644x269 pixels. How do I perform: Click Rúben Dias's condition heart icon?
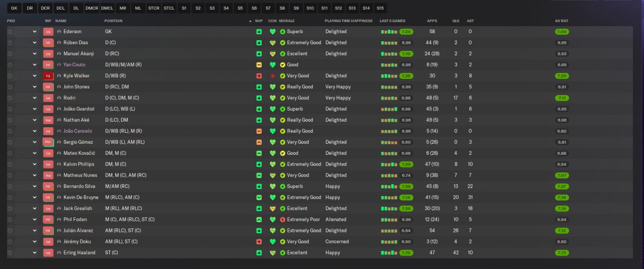(273, 42)
